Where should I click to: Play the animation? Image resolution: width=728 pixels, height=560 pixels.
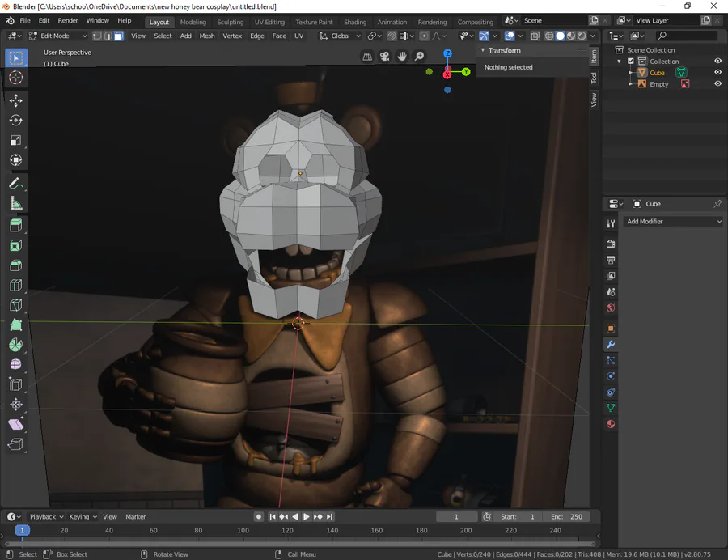pyautogui.click(x=307, y=517)
